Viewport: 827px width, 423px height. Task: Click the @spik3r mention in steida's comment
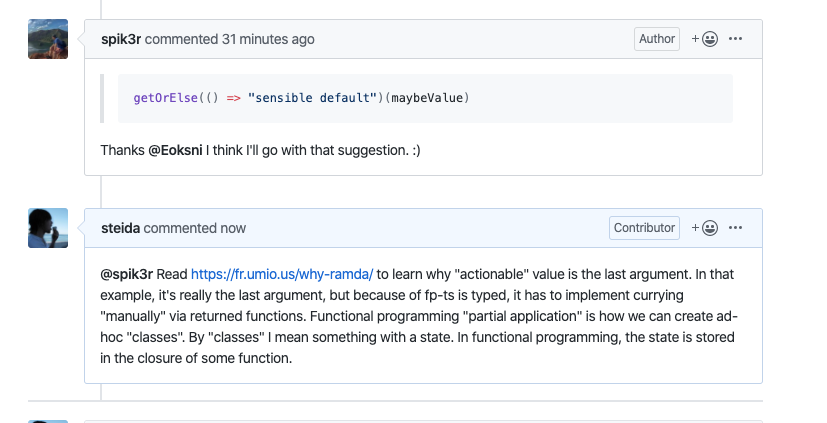pos(126,273)
